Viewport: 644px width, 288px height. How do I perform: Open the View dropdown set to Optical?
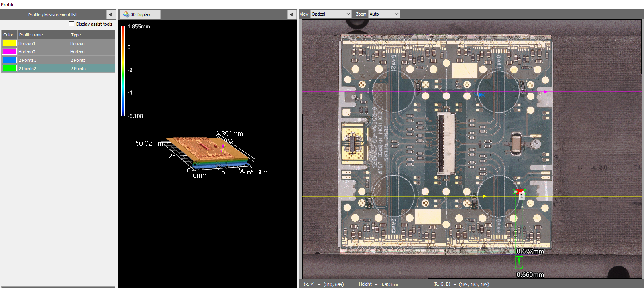pos(331,14)
